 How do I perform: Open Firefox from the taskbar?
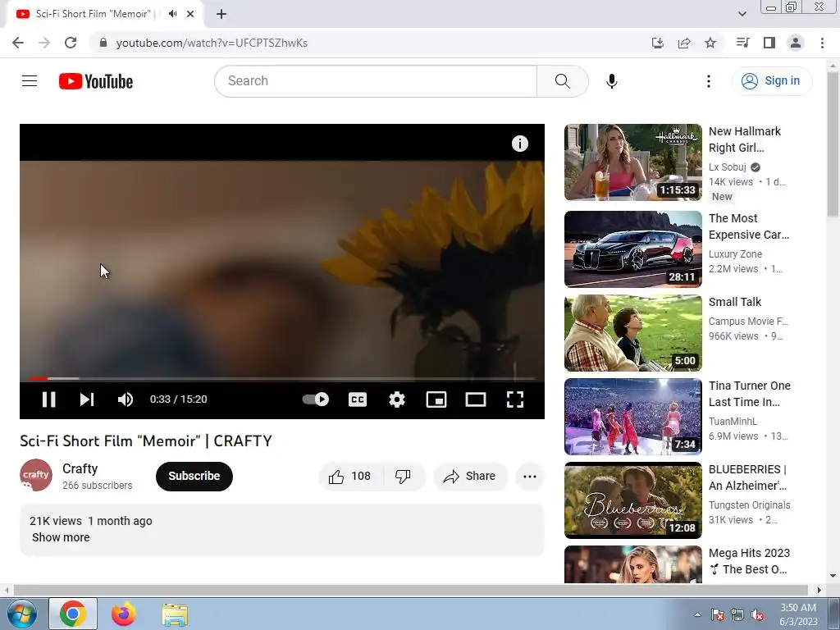click(x=124, y=614)
